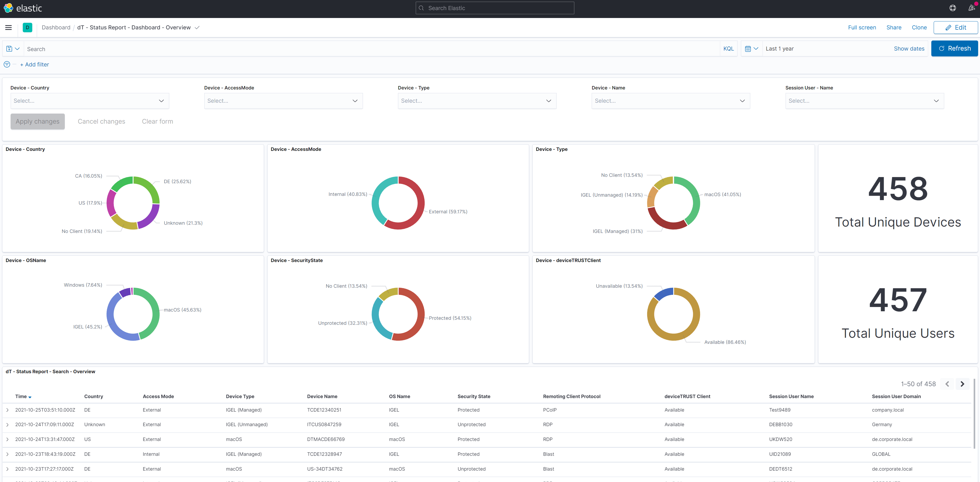The width and height of the screenshot is (980, 482).
Task: Open the breadcrumb menu beside dashboard title
Action: tap(197, 28)
